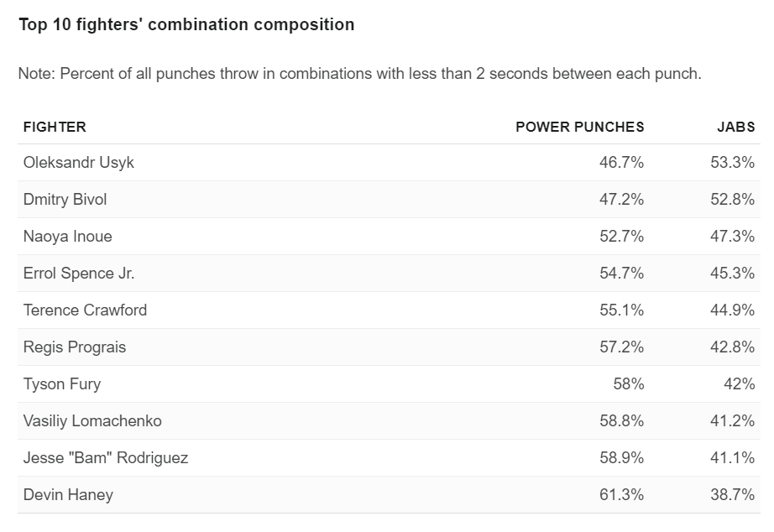This screenshot has height=532, width=774.
Task: Click Naoya Inoue in the table
Action: 68,237
